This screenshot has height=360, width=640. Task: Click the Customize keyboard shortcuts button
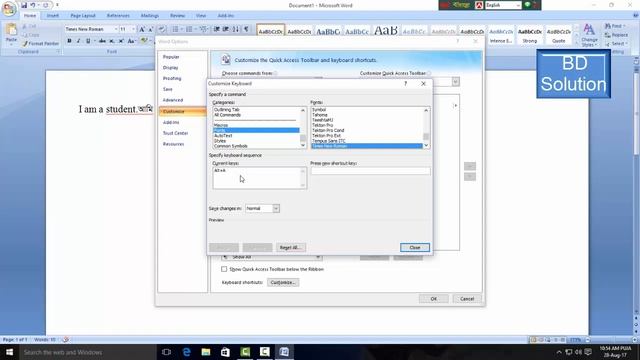283,282
